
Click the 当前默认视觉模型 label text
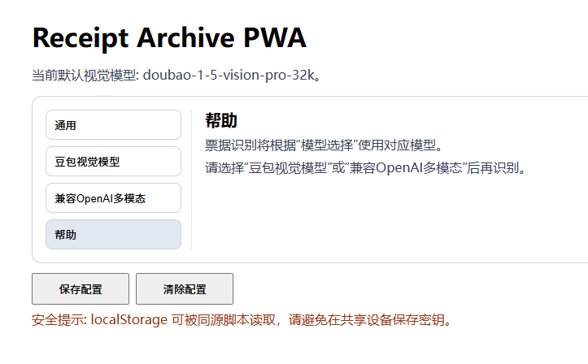pos(85,76)
